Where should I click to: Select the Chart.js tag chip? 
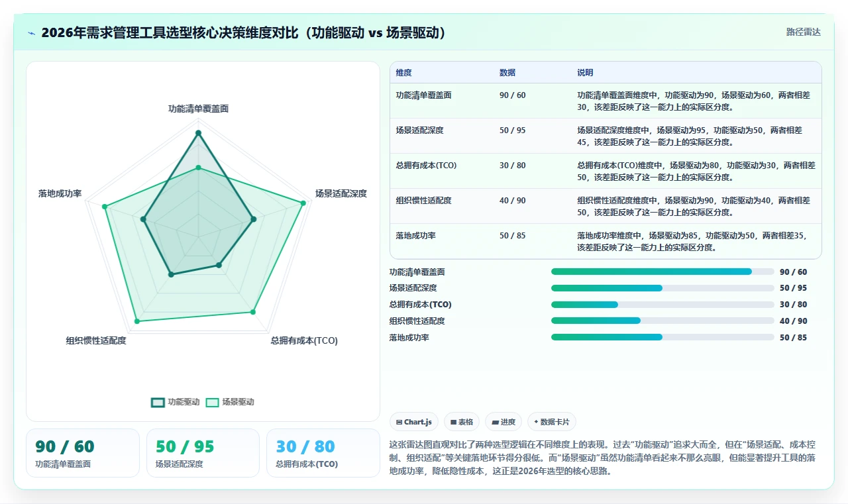pyautogui.click(x=414, y=422)
